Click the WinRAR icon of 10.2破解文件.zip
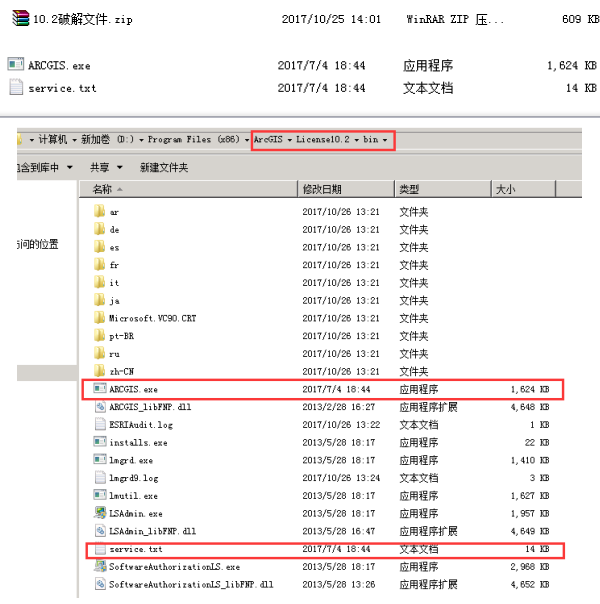The height and width of the screenshot is (604, 600). tap(21, 18)
